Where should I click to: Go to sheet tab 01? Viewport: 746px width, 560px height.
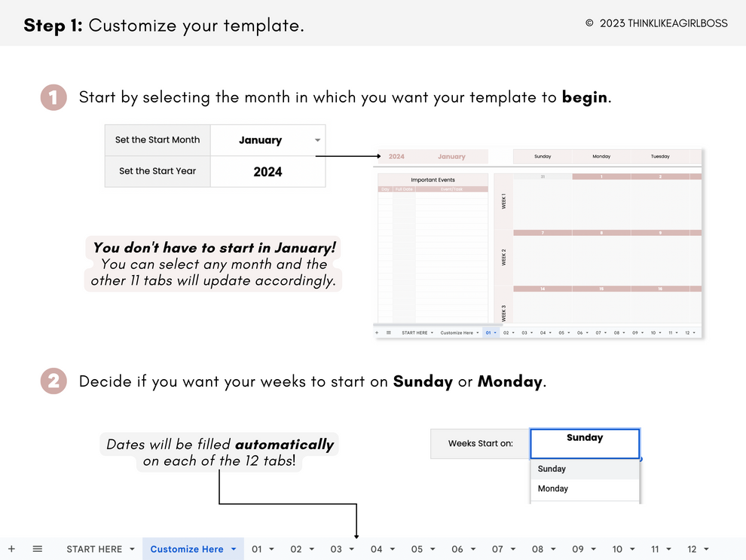[x=257, y=549]
